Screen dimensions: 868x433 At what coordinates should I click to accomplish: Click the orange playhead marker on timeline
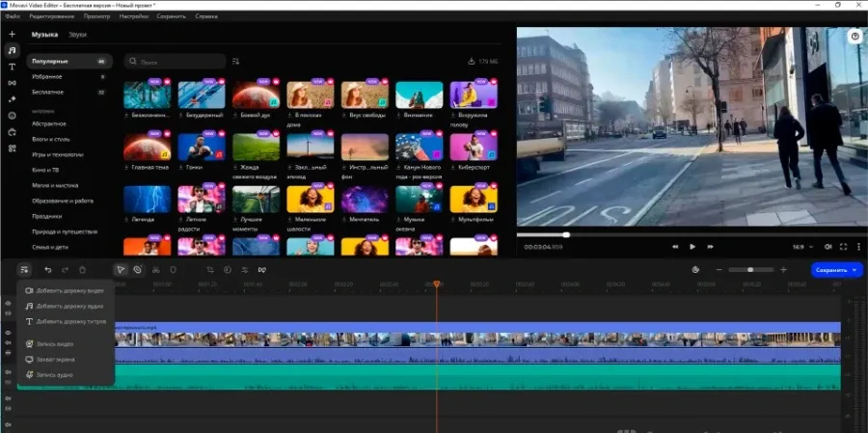tap(436, 284)
